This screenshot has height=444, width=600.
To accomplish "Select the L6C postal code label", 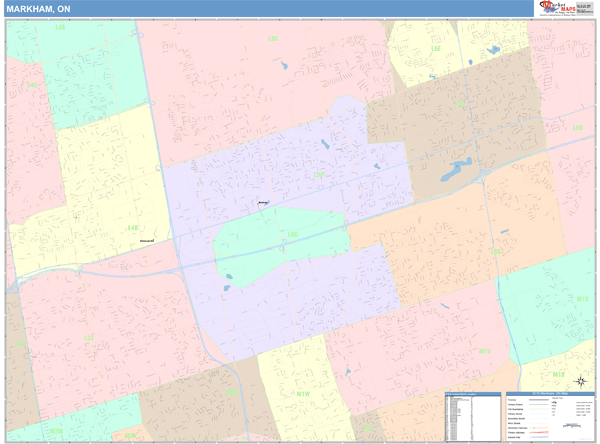I will (x=272, y=39).
